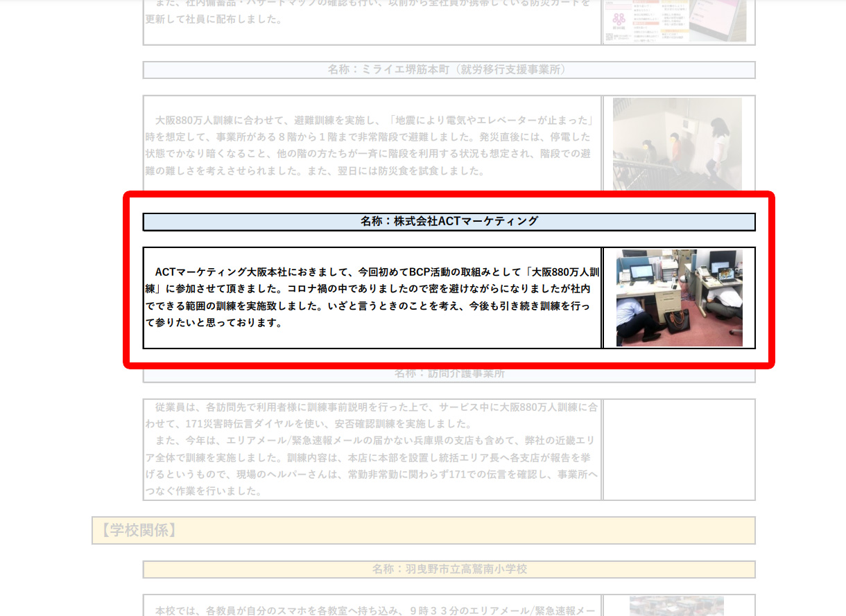
Task: Click the line starting 本校では、各教員が自分のスマホを
Action: [x=375, y=610]
